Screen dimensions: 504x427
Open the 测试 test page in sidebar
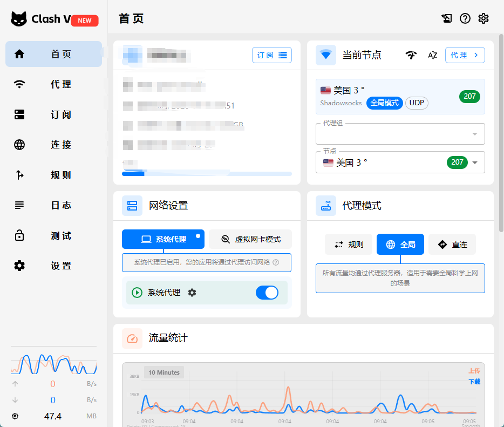[x=53, y=236]
